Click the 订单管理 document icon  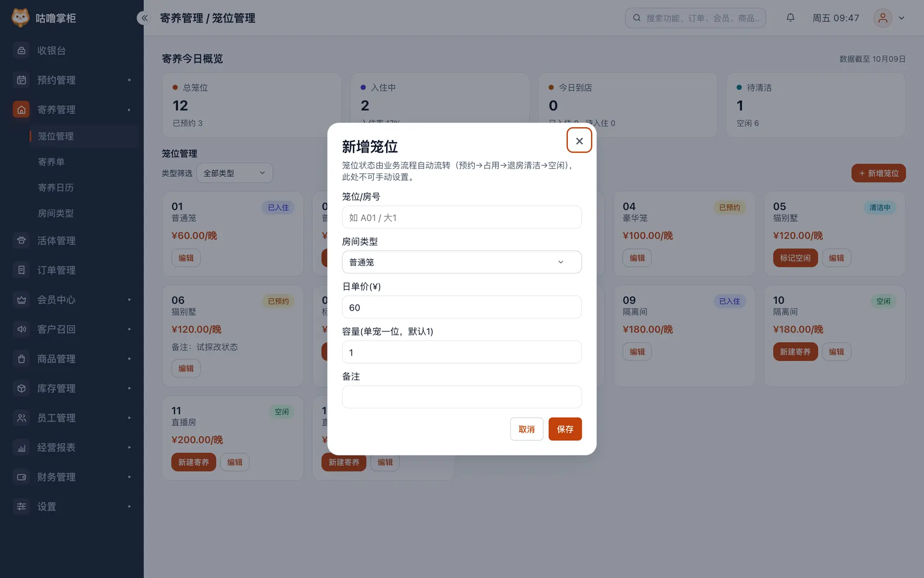21,270
